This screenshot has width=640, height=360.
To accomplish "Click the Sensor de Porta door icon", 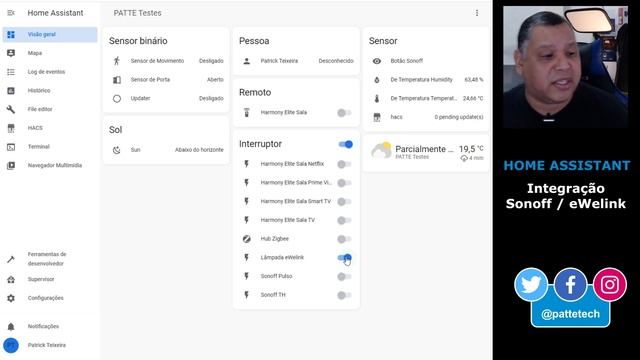I will (117, 80).
